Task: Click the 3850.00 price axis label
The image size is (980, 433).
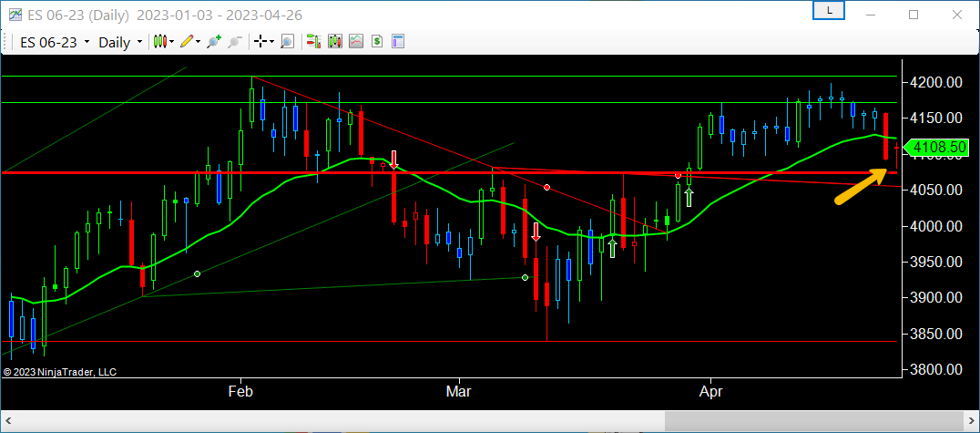Action: pos(934,335)
